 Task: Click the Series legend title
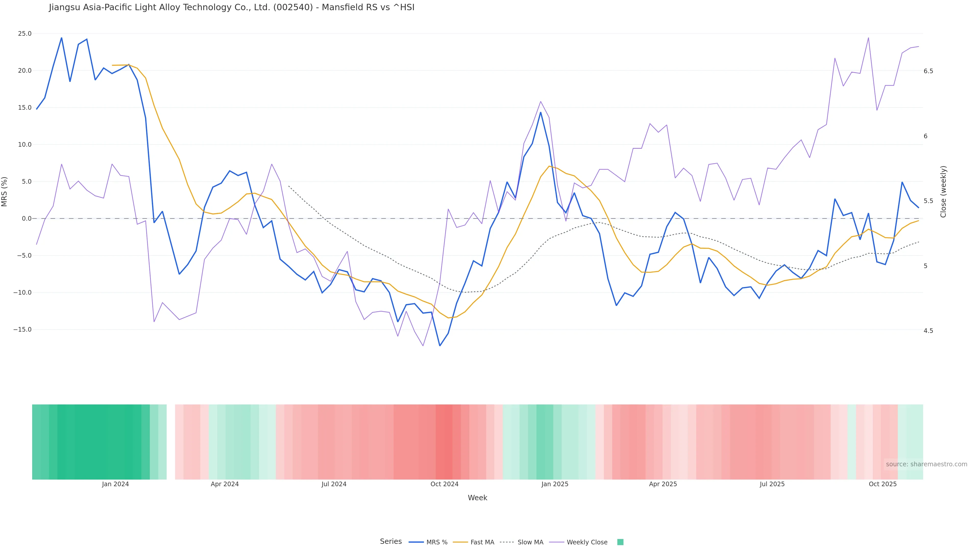click(391, 542)
